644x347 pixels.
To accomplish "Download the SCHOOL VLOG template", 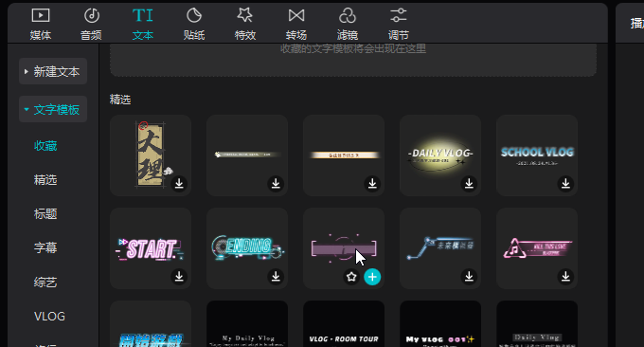I will [565, 183].
